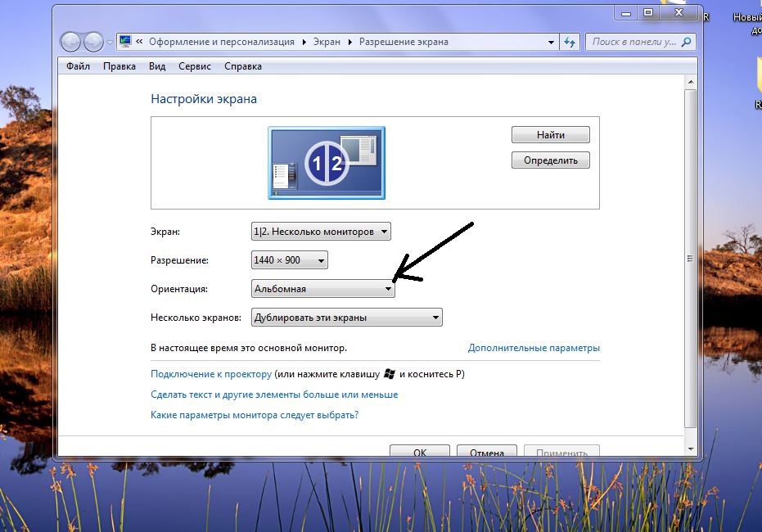Click the 'Отмена' button
Screen dimensions: 762x532
pos(487,451)
